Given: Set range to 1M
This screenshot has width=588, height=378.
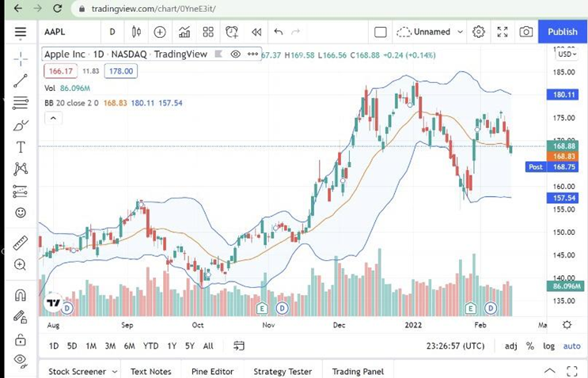Looking at the screenshot, I should (91, 346).
